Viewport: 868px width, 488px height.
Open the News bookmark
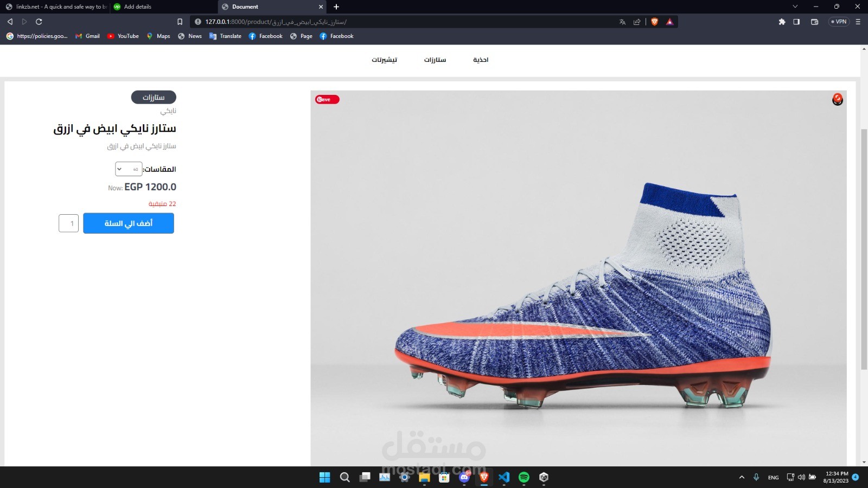pyautogui.click(x=190, y=36)
